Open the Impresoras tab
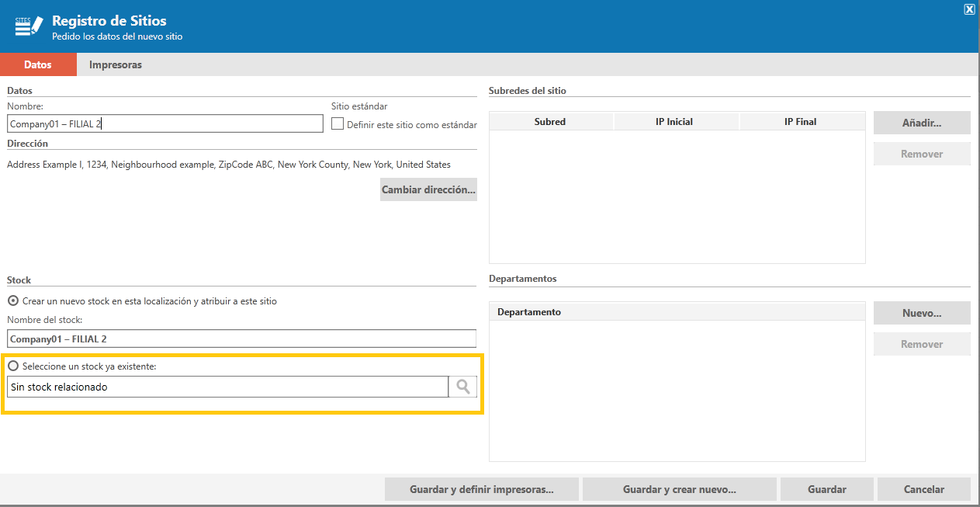Screen dimensions: 980x507 point(116,64)
